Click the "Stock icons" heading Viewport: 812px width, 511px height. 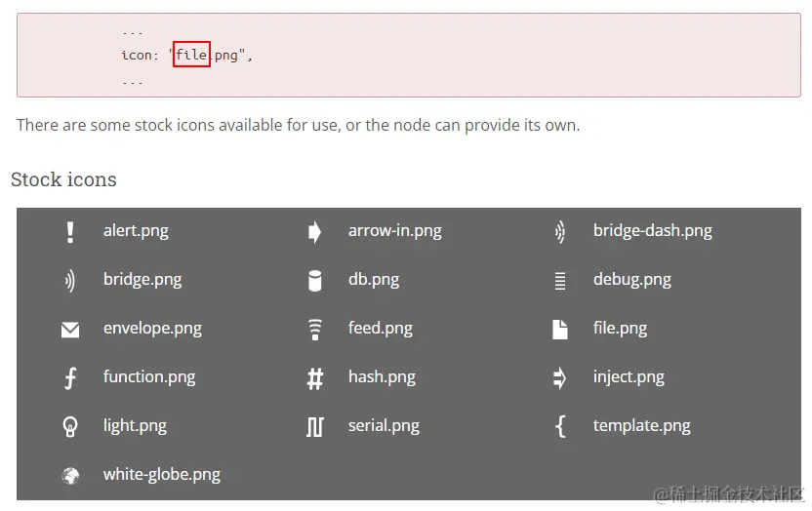pos(63,179)
